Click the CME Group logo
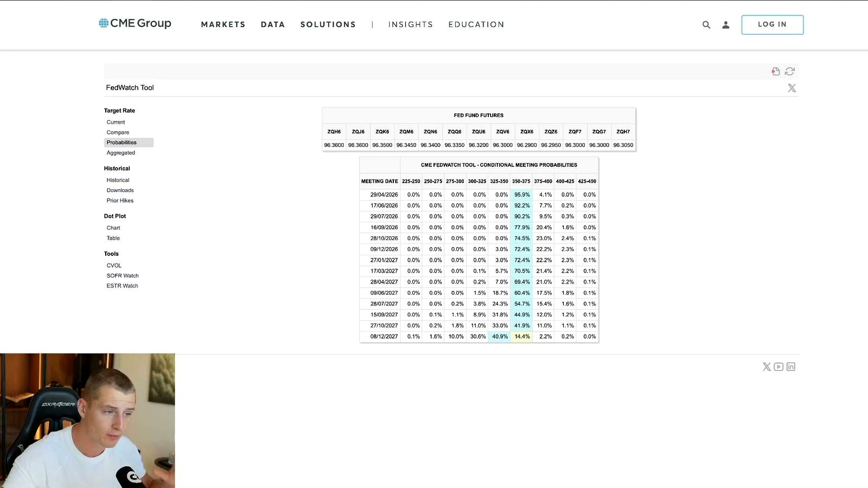The image size is (868, 488). (x=135, y=23)
